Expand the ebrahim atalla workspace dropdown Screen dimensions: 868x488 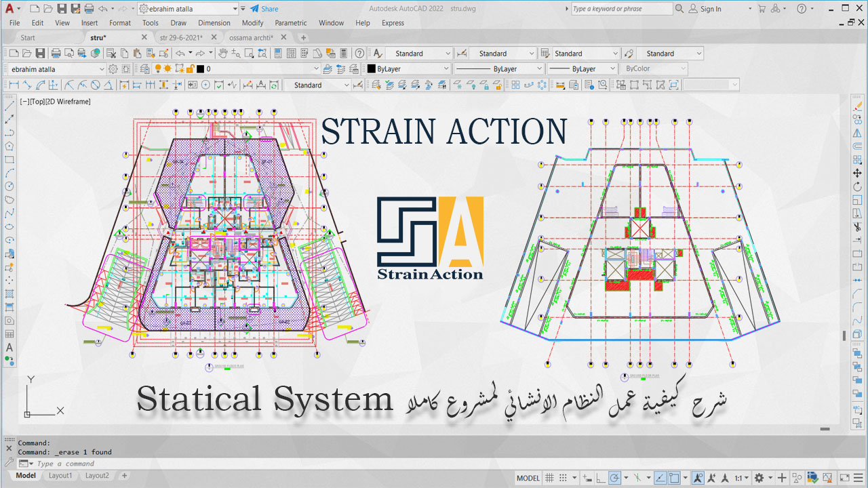[102, 69]
